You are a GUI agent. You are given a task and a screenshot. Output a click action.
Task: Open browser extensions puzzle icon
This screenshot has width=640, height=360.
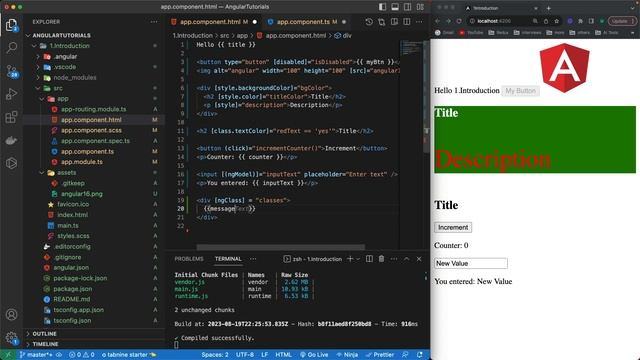tap(580, 21)
